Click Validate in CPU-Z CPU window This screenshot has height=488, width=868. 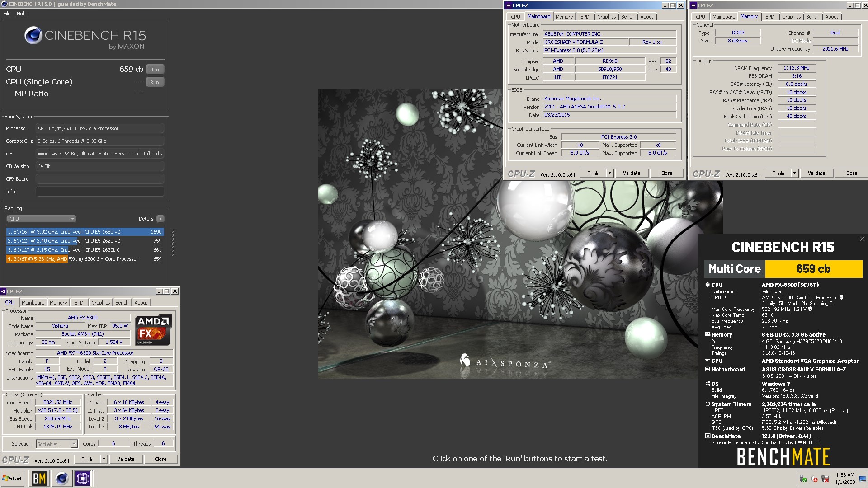point(126,459)
